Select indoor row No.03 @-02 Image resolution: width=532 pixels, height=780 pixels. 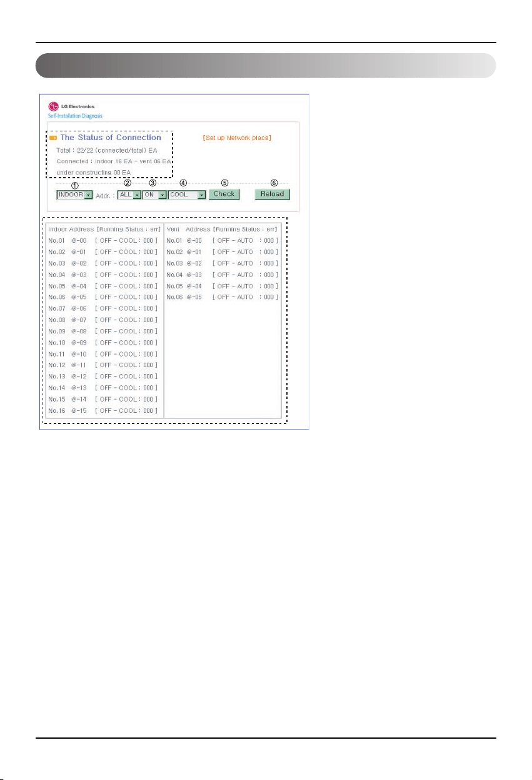pyautogui.click(x=103, y=263)
